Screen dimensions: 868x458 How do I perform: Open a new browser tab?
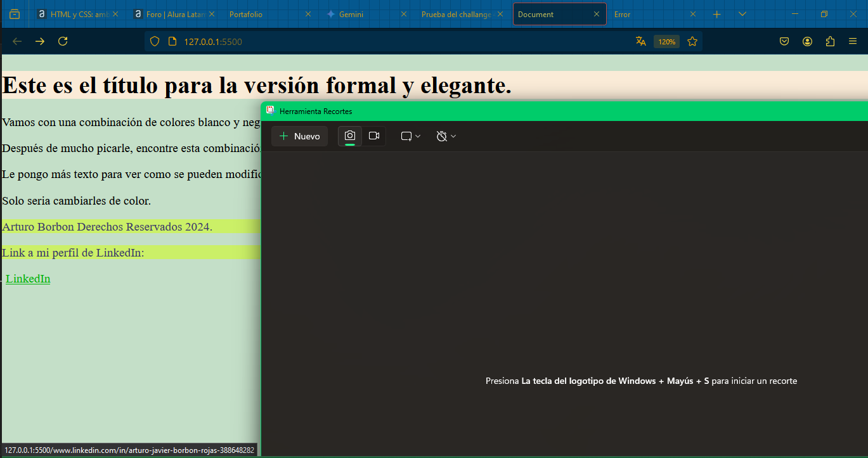tap(717, 14)
